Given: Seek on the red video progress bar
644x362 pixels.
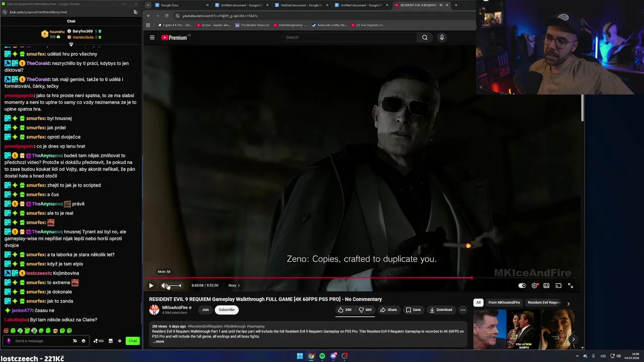Looking at the screenshot, I should (x=309, y=278).
